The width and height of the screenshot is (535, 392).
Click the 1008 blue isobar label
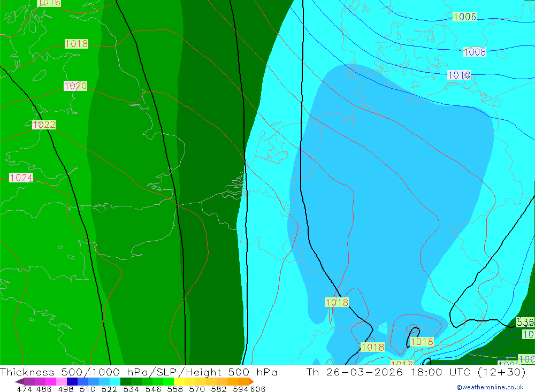[474, 52]
